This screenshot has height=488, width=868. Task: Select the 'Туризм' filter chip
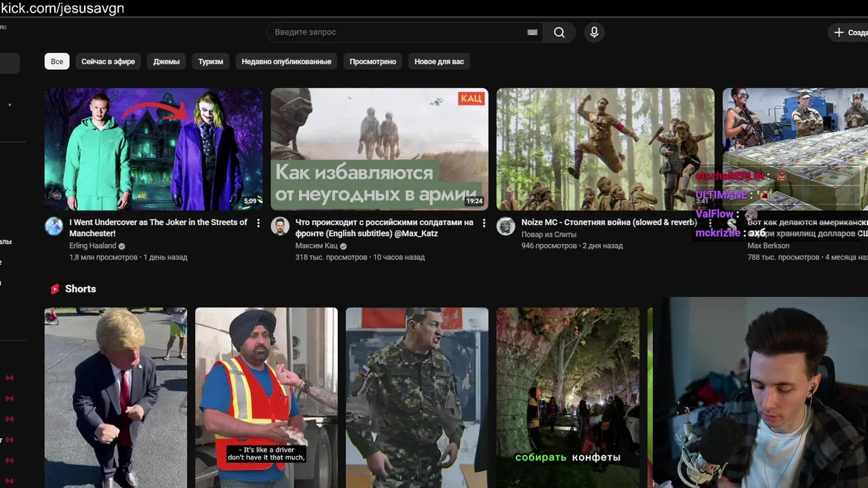tap(210, 62)
